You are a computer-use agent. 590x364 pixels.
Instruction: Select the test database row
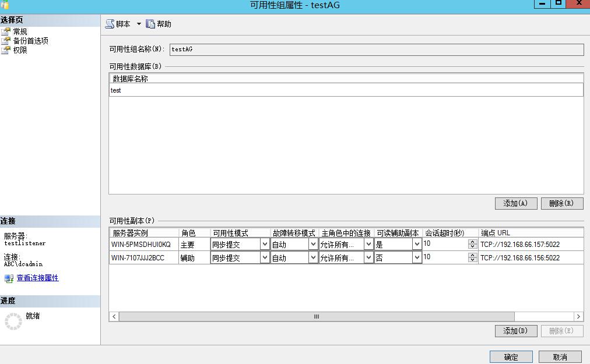point(233,90)
